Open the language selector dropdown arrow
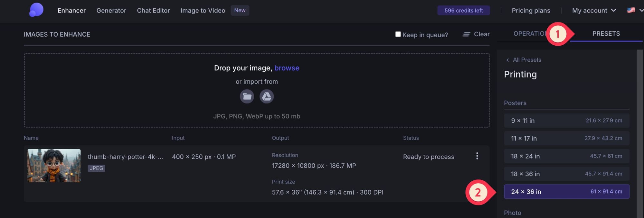The height and width of the screenshot is (218, 644). pyautogui.click(x=641, y=10)
